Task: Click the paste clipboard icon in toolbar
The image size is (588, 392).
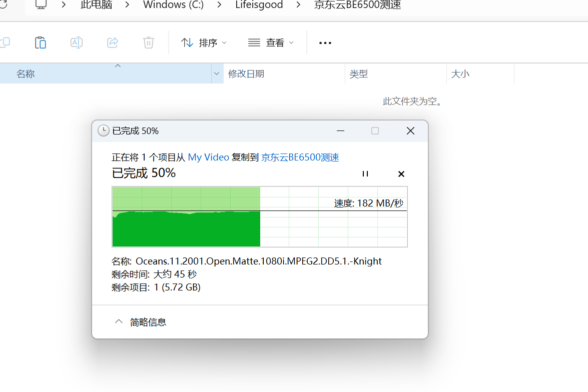Action: 40,42
